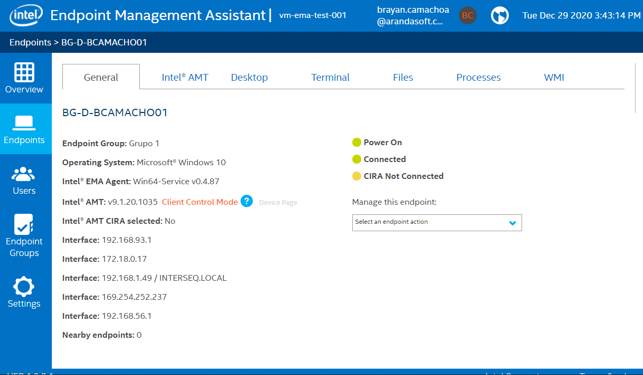This screenshot has width=643, height=375.
Task: Click the interface 169.254.252.237 entry
Action: [114, 297]
